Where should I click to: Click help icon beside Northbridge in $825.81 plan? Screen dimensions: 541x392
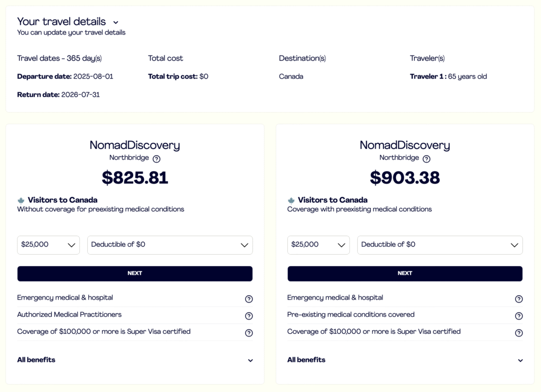click(156, 158)
